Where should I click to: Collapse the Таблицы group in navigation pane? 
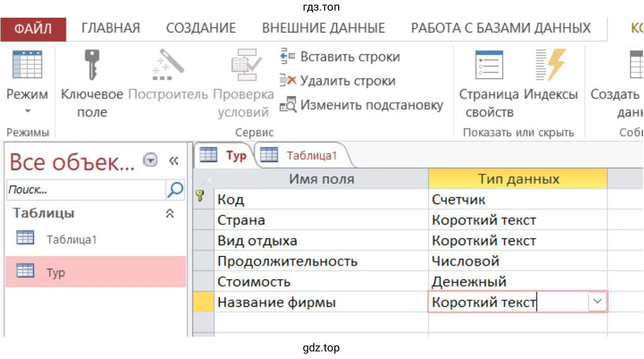click(169, 213)
